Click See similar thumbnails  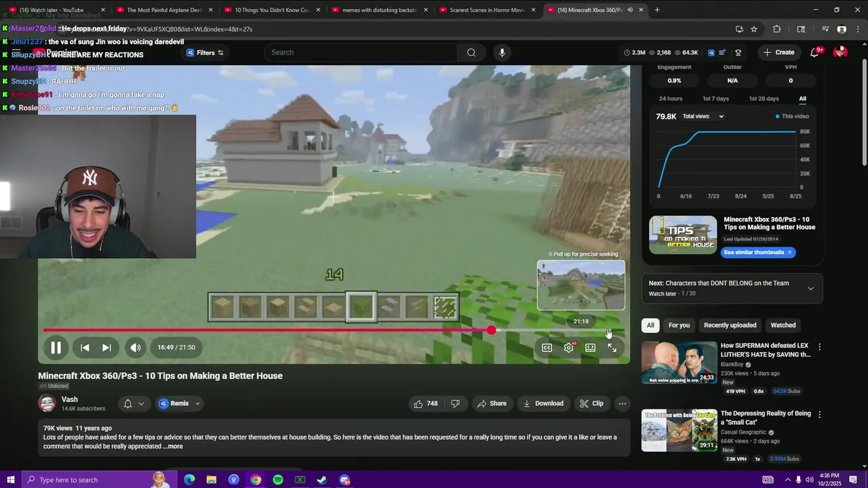(758, 252)
